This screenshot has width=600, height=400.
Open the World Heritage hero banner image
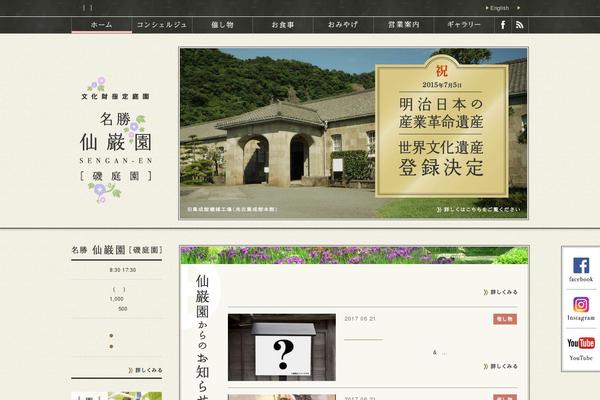pyautogui.click(x=353, y=133)
